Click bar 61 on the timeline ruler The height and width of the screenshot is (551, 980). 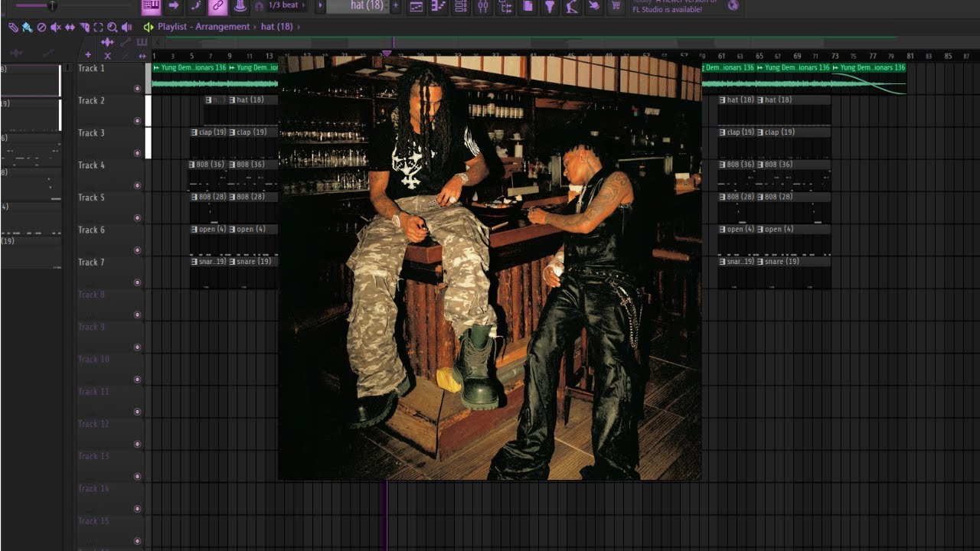721,56
